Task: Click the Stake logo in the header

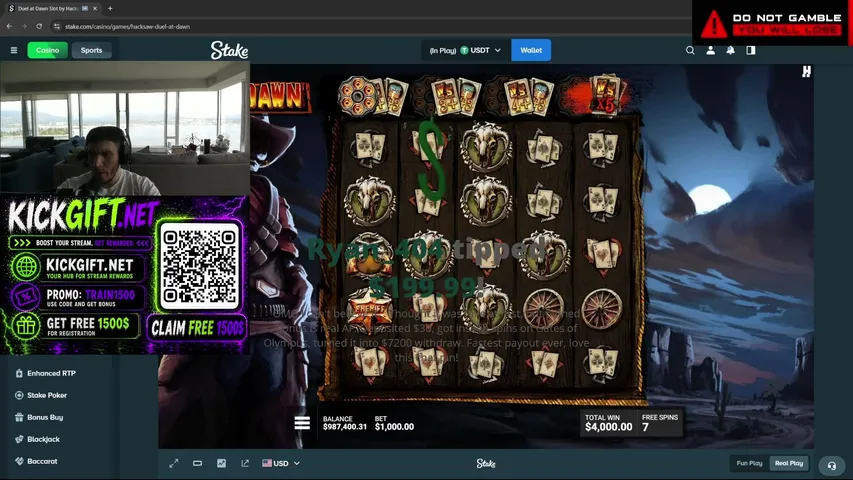Action: pyautogui.click(x=229, y=50)
